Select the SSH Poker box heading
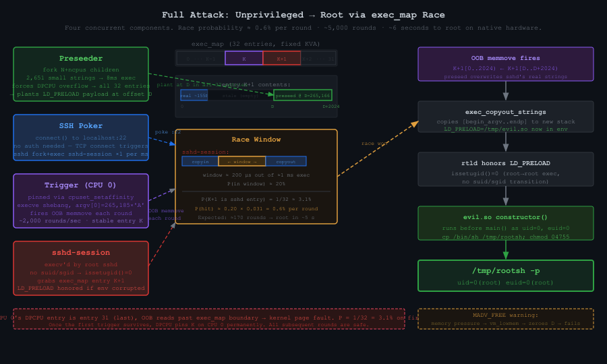 (x=81, y=126)
